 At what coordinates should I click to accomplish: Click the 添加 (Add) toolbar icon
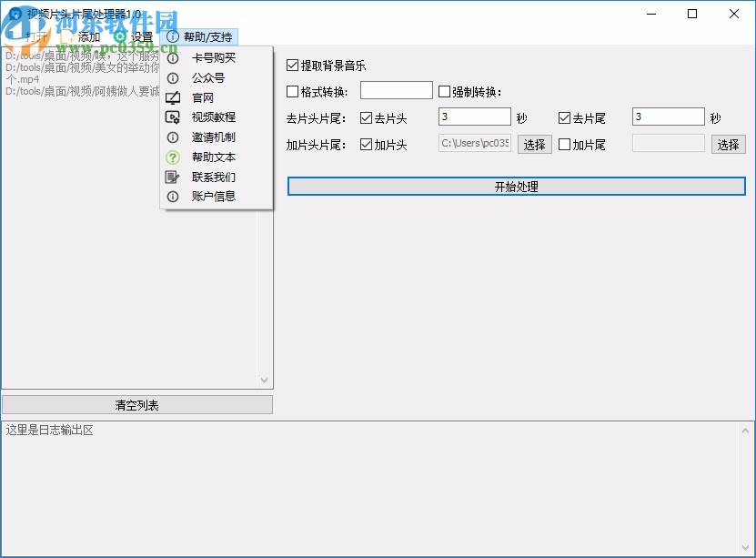(66, 36)
